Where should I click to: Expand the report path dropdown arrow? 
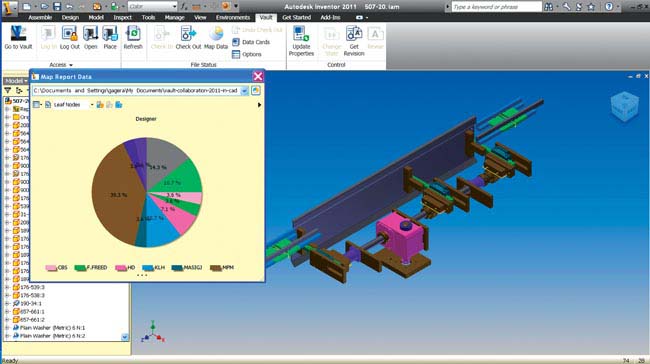click(244, 91)
